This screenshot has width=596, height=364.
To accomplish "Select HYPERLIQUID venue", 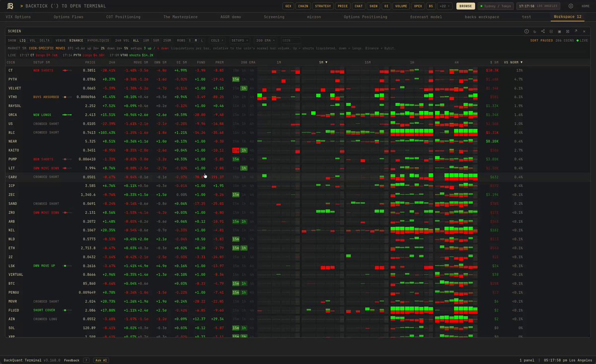I will point(98,40).
